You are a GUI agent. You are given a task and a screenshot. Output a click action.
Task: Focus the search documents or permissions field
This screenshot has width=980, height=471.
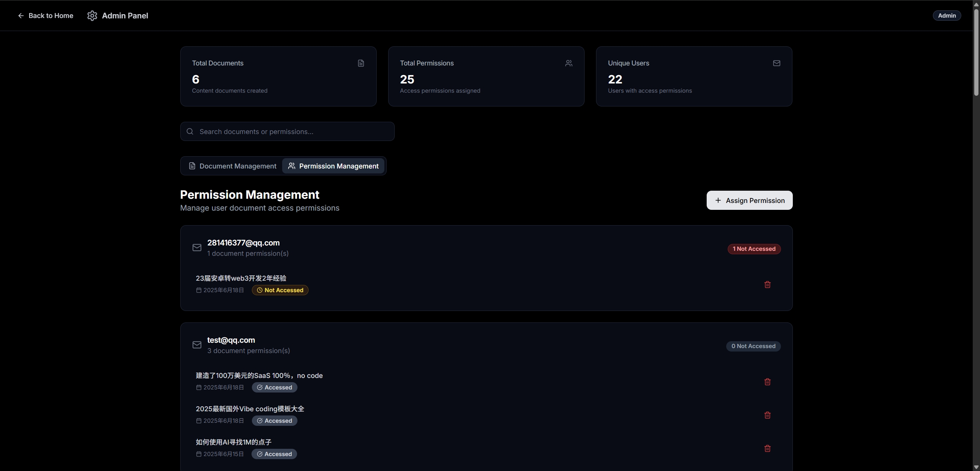pos(291,132)
